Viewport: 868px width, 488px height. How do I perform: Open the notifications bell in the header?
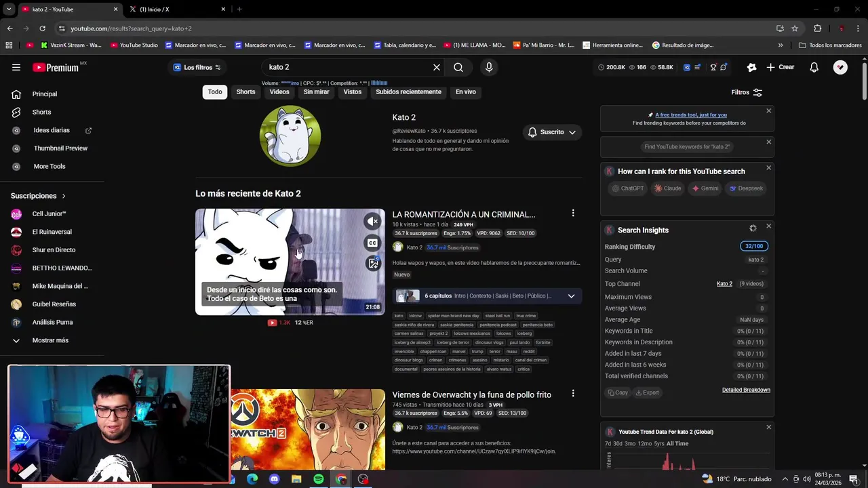pos(814,67)
